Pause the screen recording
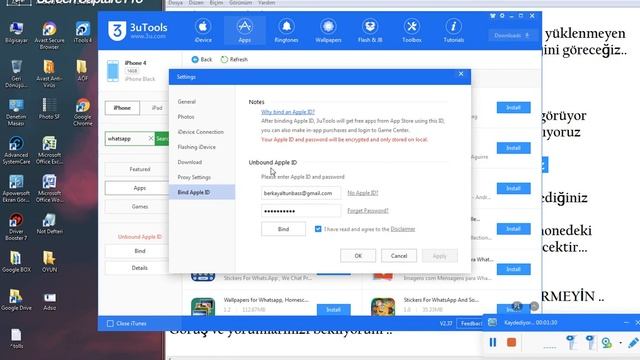640x360 pixels. tap(493, 342)
